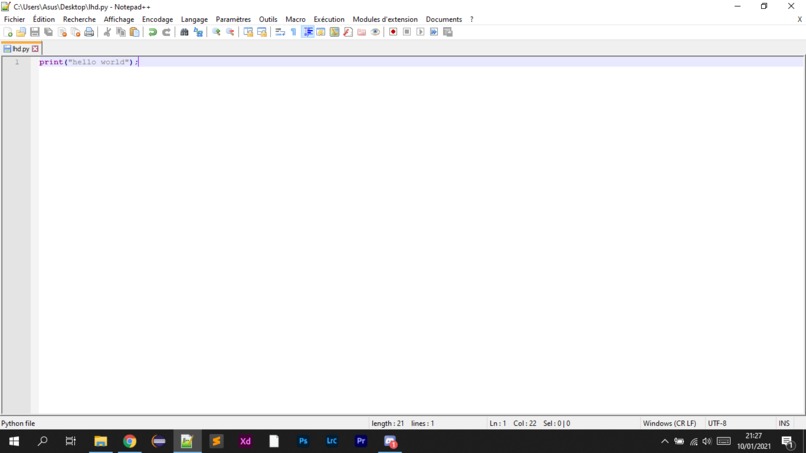Start macro recording with red dot icon

click(393, 32)
